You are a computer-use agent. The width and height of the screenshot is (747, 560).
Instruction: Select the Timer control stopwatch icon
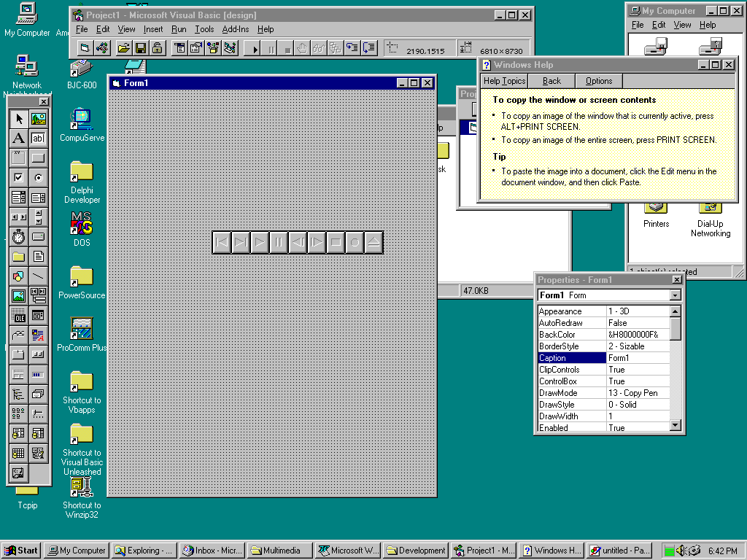click(x=19, y=237)
